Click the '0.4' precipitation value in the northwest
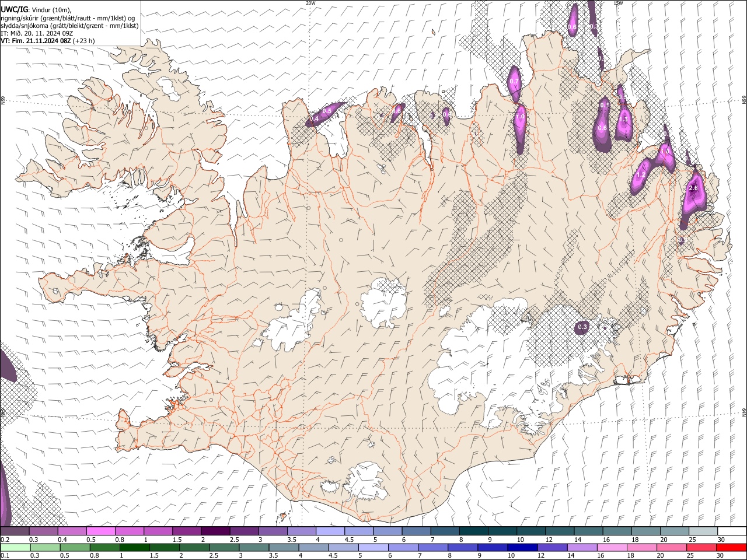The height and width of the screenshot is (560, 747). pyautogui.click(x=313, y=118)
